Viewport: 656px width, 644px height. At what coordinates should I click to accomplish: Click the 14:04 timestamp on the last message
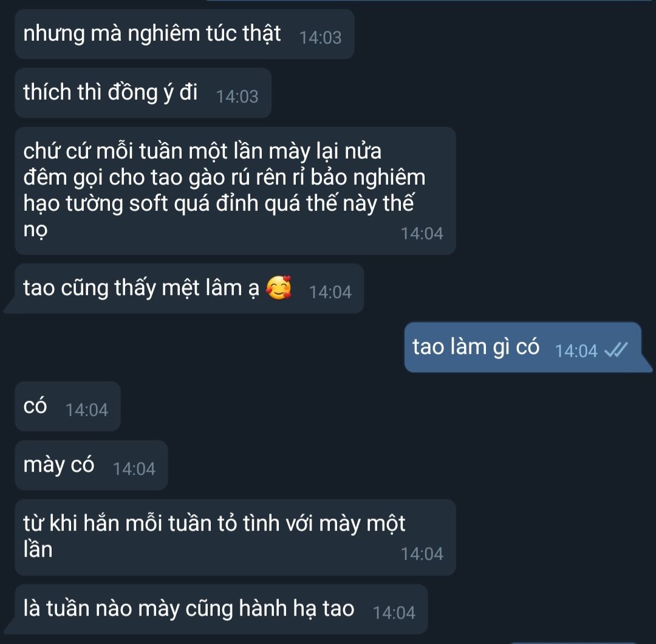click(394, 613)
